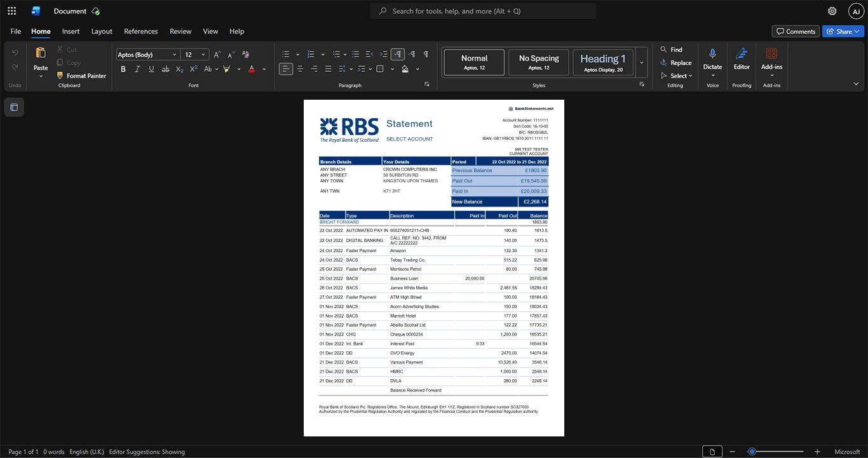Open the Comments pane
This screenshot has height=458, width=868.
(795, 31)
